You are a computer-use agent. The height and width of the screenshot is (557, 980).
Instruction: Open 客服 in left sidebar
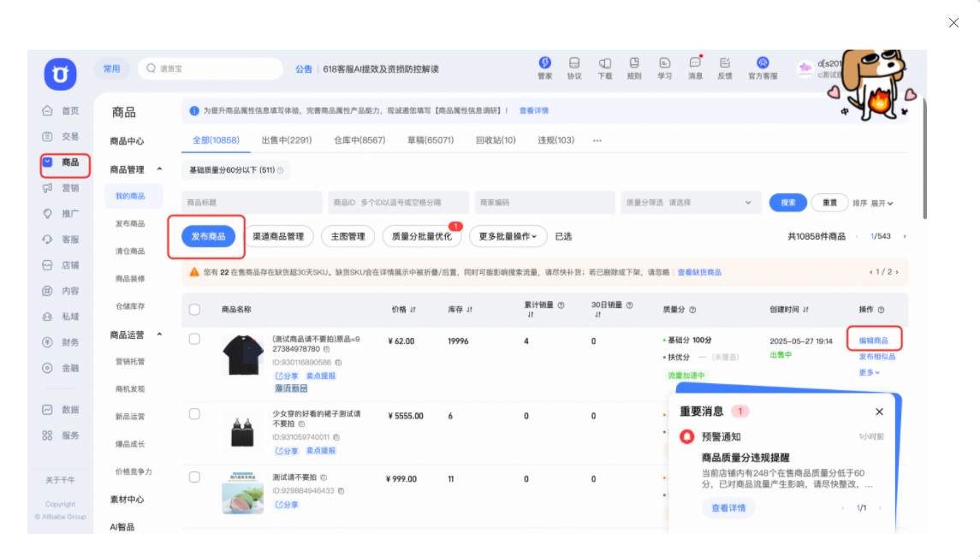click(x=61, y=240)
